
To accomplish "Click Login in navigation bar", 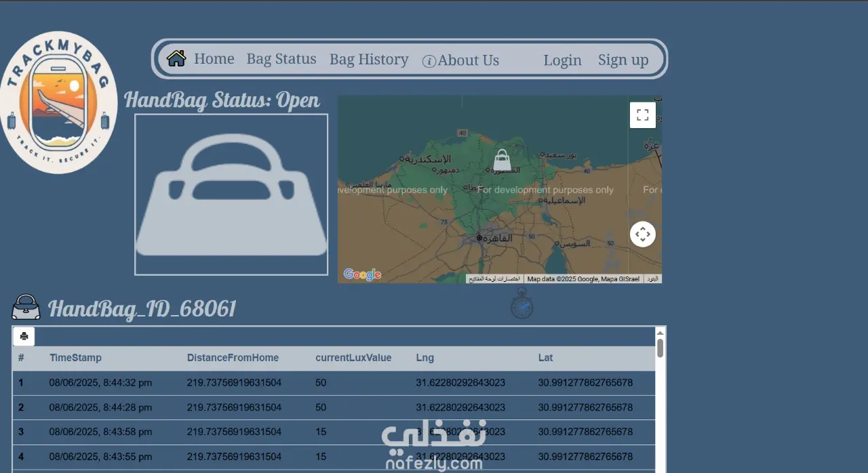I will pyautogui.click(x=562, y=60).
